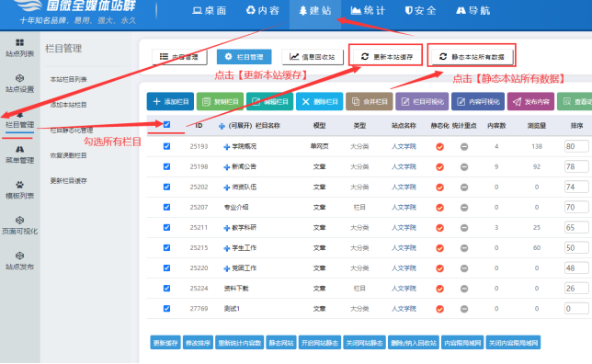Open 模板列表 paw icon
This screenshot has width=592, height=364.
click(19, 185)
